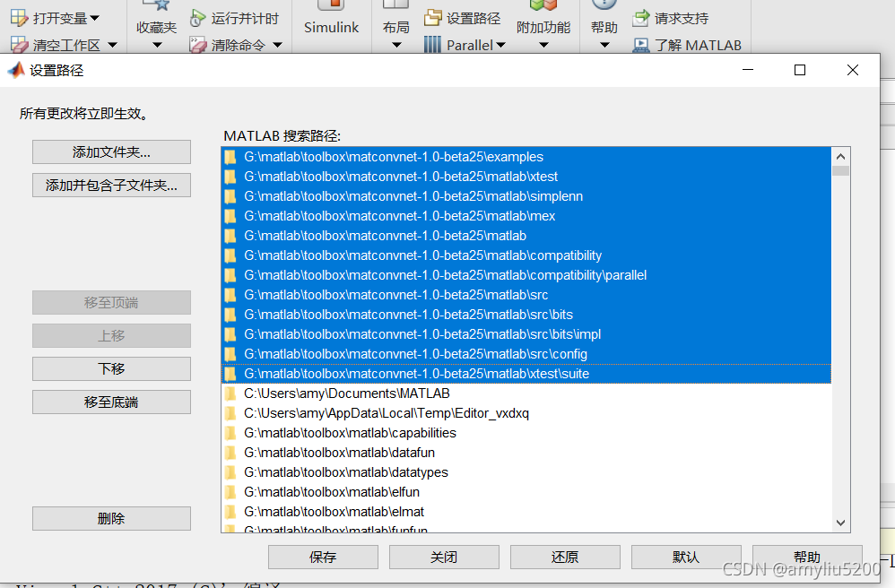Select path matconvnet-1.0-beta25\matlab\xtest
Viewport: 895px width, 588px height.
526,177
